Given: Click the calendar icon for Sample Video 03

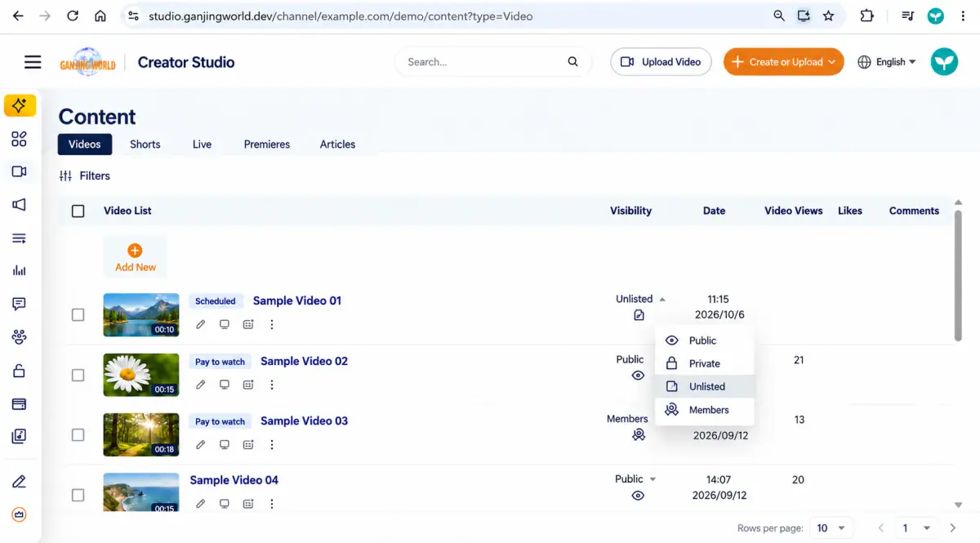Looking at the screenshot, I should (x=248, y=445).
